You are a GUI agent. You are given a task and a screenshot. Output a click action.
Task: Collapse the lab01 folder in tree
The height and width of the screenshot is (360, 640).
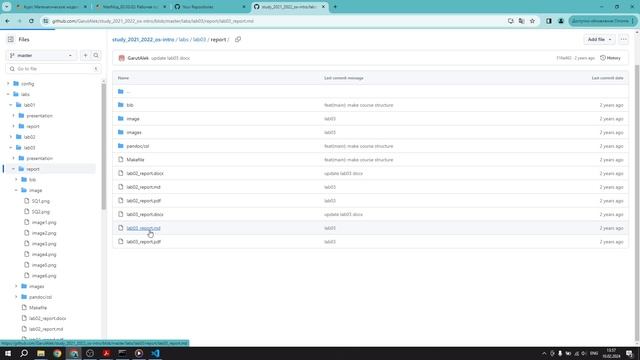tap(11, 105)
